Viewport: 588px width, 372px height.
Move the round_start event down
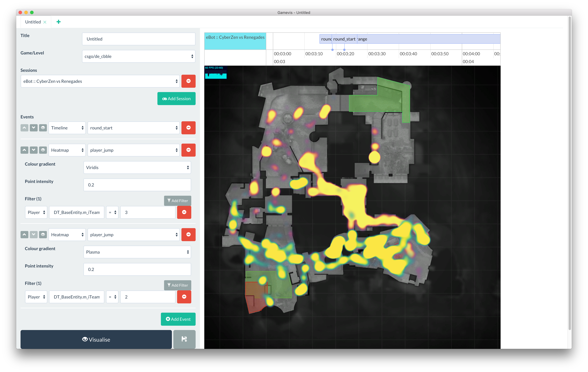33,128
